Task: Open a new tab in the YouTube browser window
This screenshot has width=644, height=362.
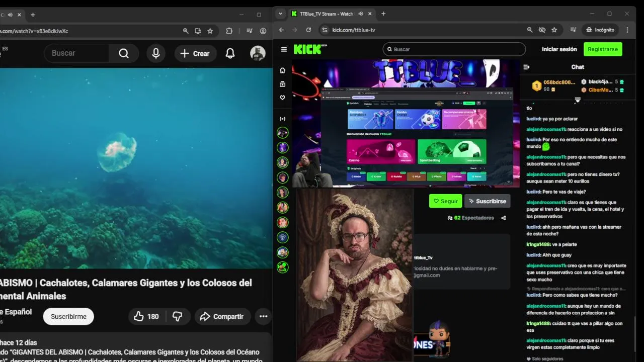Action: click(x=33, y=15)
